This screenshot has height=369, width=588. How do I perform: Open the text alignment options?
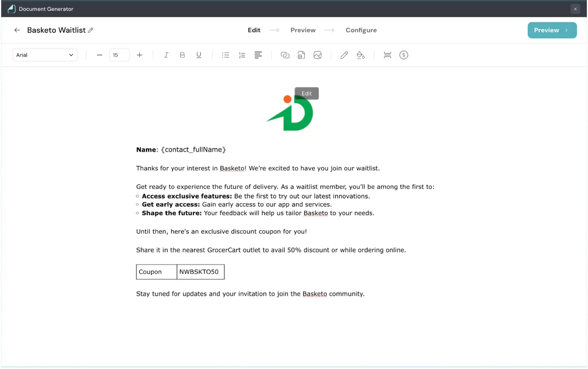pyautogui.click(x=258, y=55)
